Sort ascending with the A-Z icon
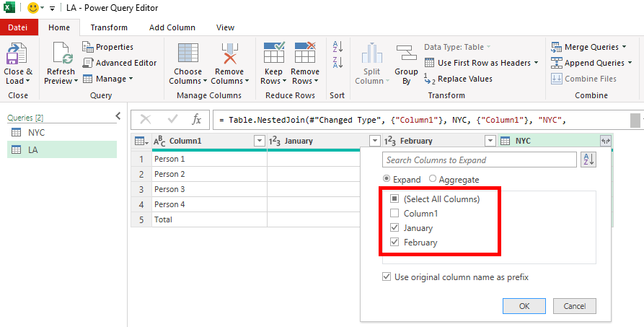 [x=338, y=47]
